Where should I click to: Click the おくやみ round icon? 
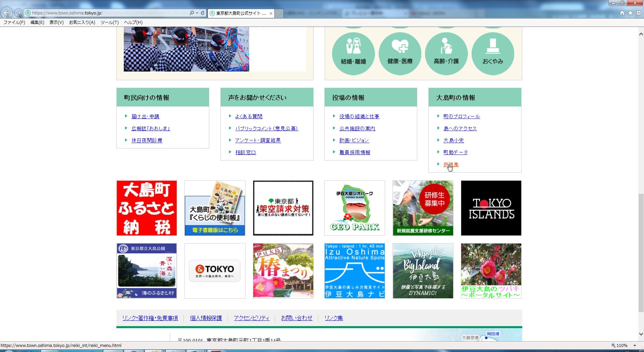click(x=493, y=53)
